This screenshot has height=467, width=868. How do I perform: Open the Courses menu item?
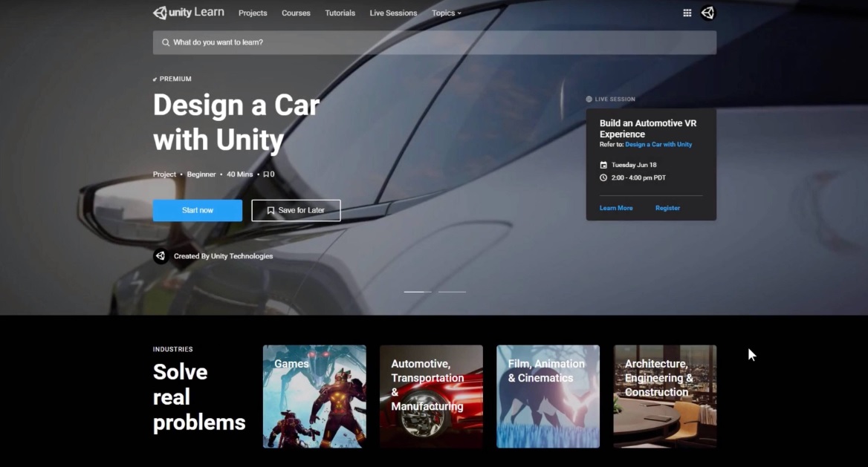[x=296, y=13]
